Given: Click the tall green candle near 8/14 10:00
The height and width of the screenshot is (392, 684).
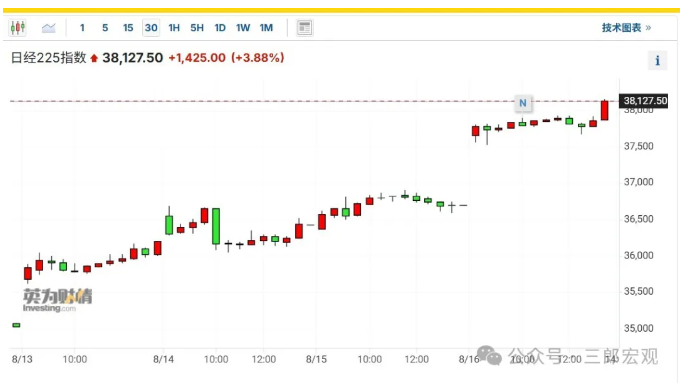Looking at the screenshot, I should coord(216,226).
